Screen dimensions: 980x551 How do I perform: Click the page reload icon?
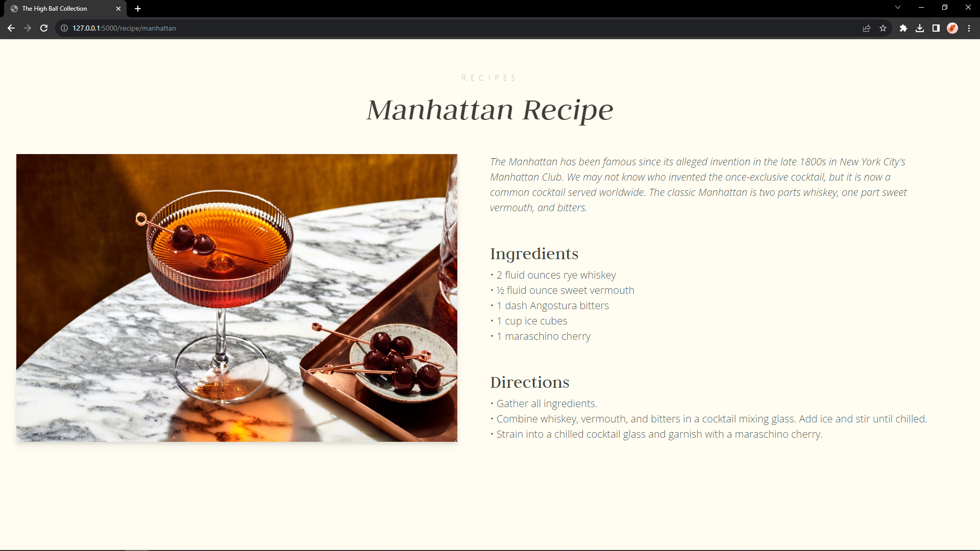(44, 28)
